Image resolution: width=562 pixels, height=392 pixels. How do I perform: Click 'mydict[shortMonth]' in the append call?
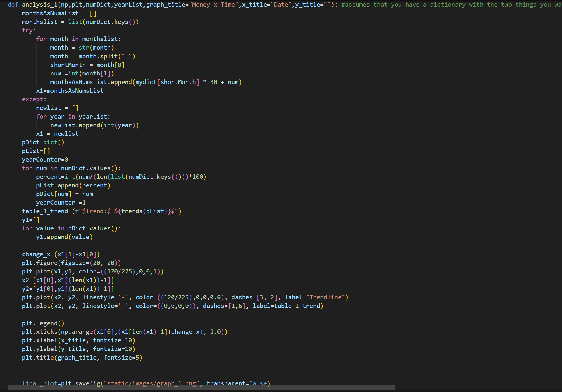(167, 82)
